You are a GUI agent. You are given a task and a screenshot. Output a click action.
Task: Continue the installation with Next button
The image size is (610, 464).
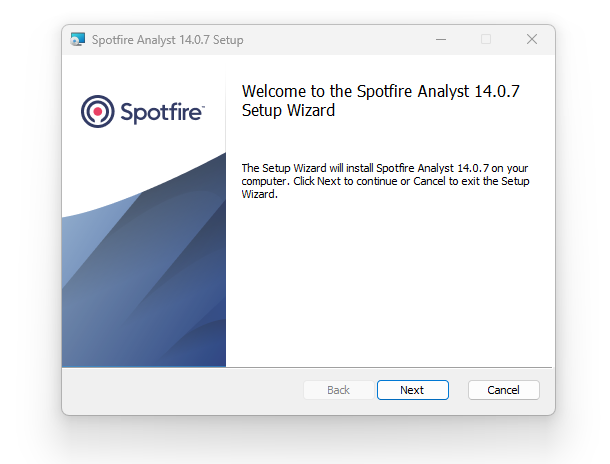point(412,390)
